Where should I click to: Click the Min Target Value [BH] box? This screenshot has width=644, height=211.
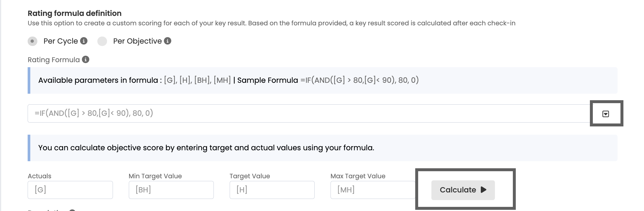tap(171, 190)
